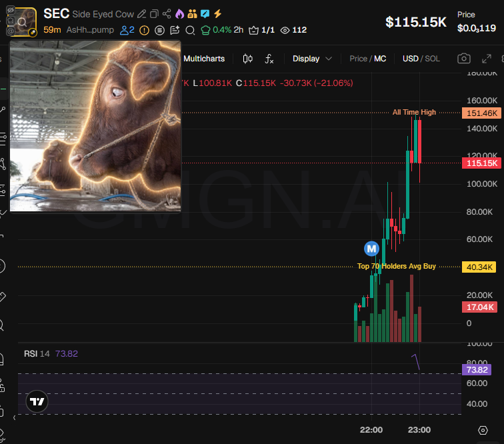Click the yellow people group icon
The height and width of the screenshot is (444, 504).
point(192,14)
